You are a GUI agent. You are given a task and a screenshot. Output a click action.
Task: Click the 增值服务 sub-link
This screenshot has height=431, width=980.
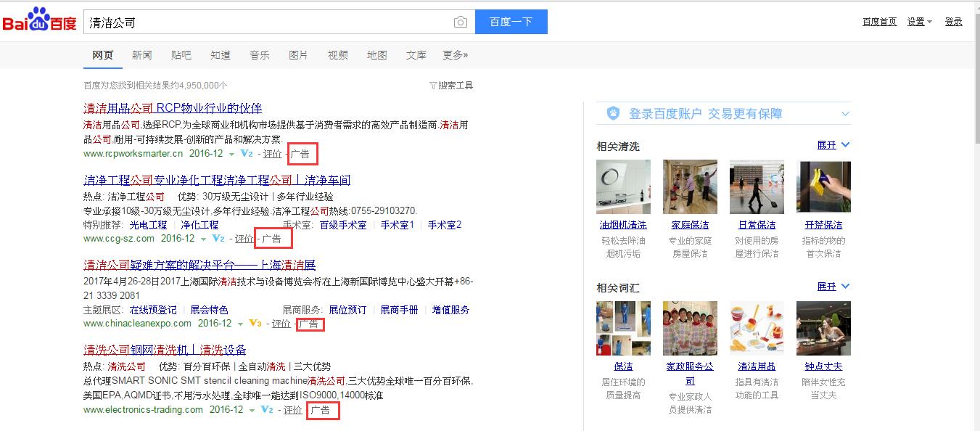pyautogui.click(x=451, y=310)
